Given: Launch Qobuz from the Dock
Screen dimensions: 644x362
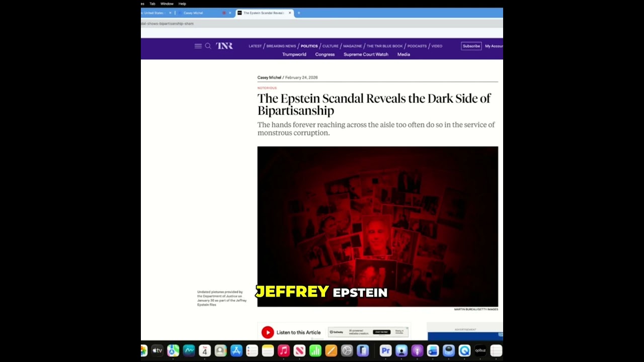Looking at the screenshot, I should click(480, 350).
